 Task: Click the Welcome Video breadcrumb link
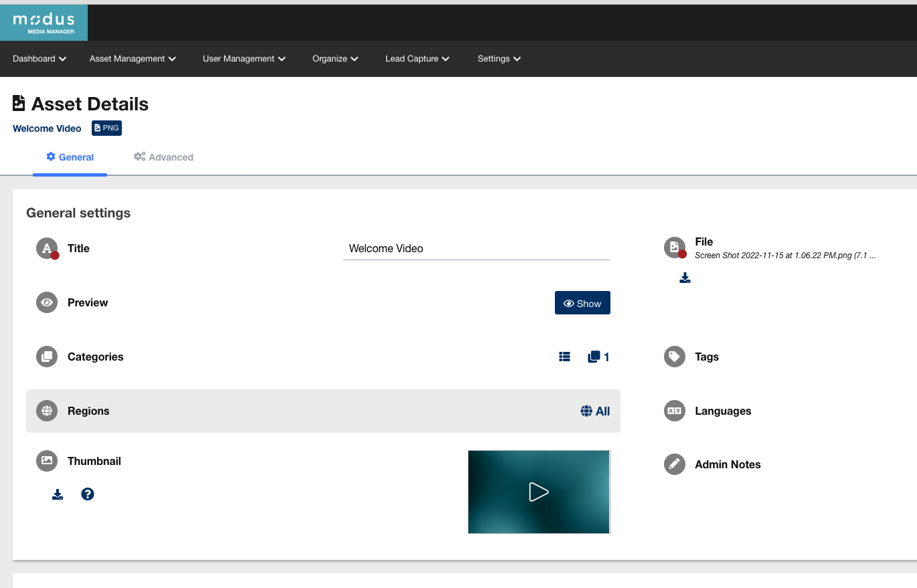(47, 128)
